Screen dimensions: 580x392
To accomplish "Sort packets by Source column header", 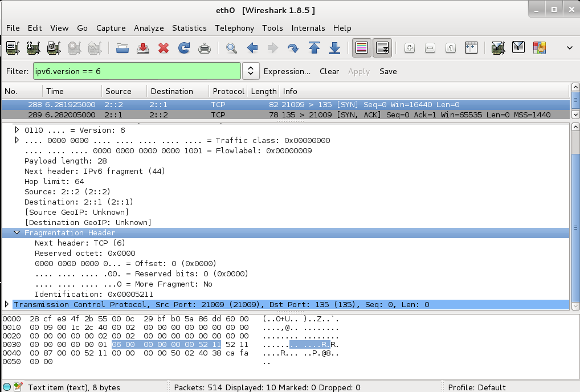I will click(x=124, y=91).
